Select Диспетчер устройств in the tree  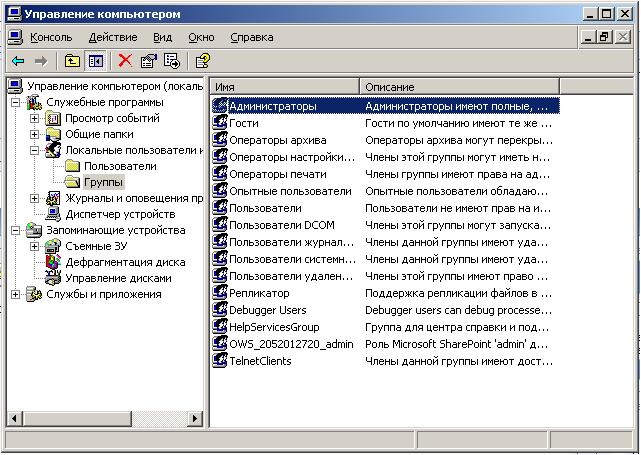[x=120, y=214]
